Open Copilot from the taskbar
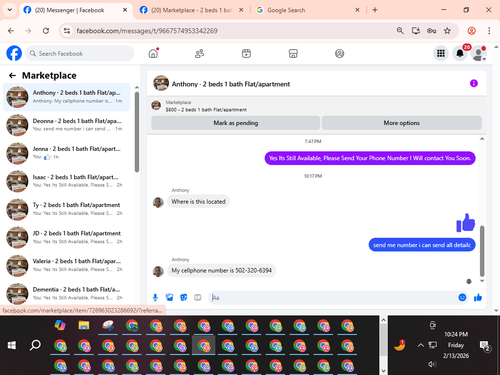The image size is (500, 375). point(60,325)
